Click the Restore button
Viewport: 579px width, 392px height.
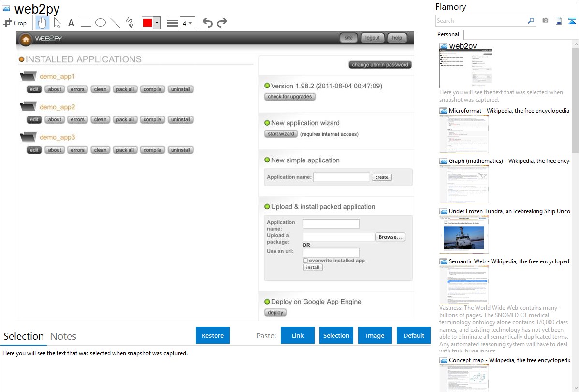tap(213, 335)
